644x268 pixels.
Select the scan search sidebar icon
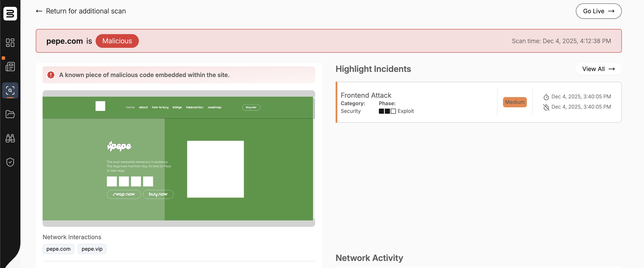pyautogui.click(x=10, y=90)
